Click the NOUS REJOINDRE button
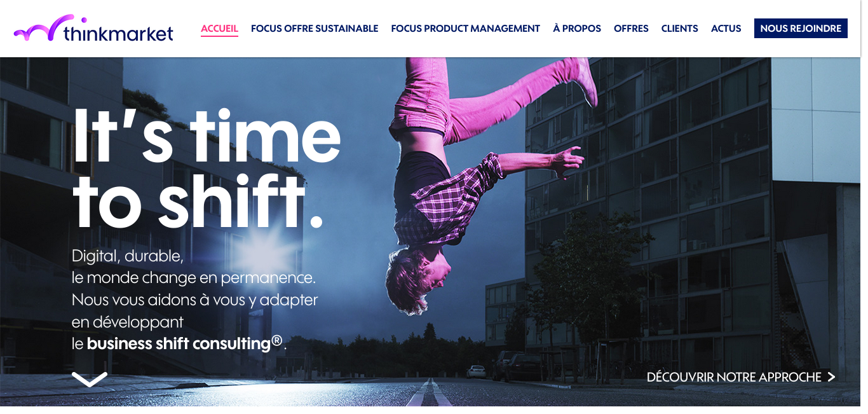 [x=801, y=29]
